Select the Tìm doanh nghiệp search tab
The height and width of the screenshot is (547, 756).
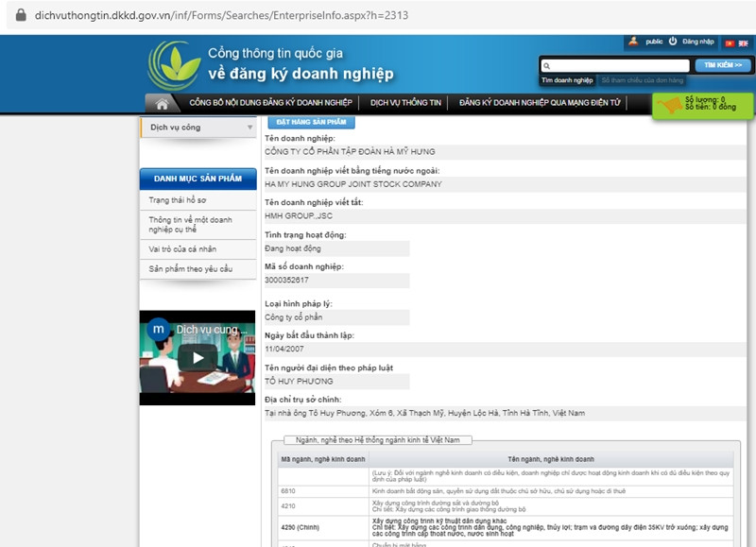(x=567, y=81)
